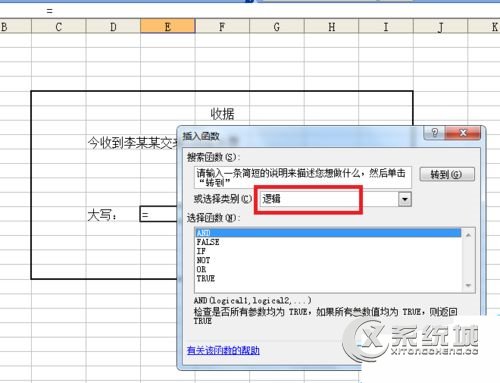
Task: Select column J header
Action: [441, 26]
